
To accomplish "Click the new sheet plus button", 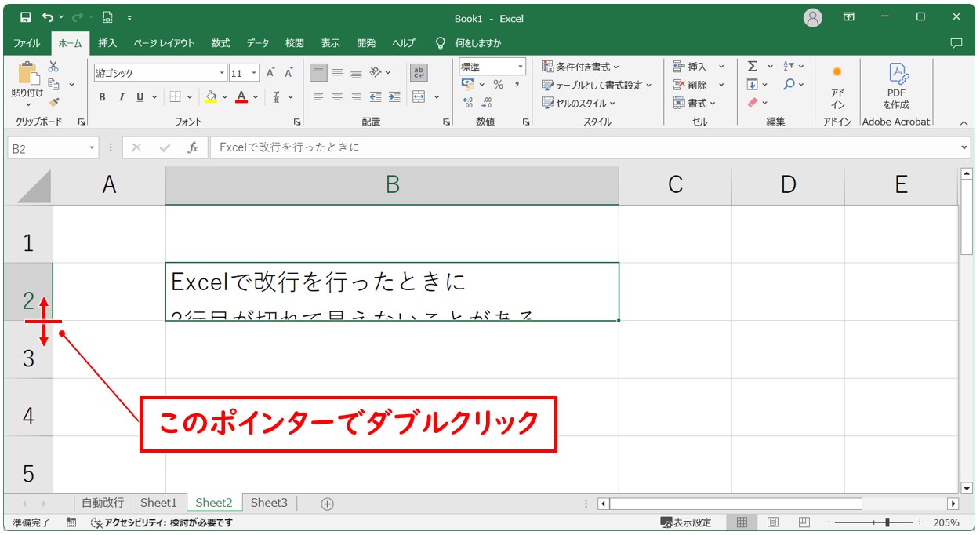I will tap(328, 504).
